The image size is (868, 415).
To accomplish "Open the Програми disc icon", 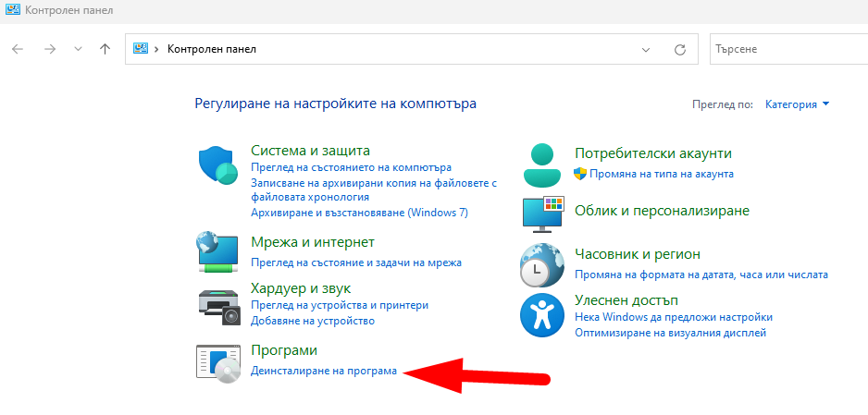I will pyautogui.click(x=218, y=363).
